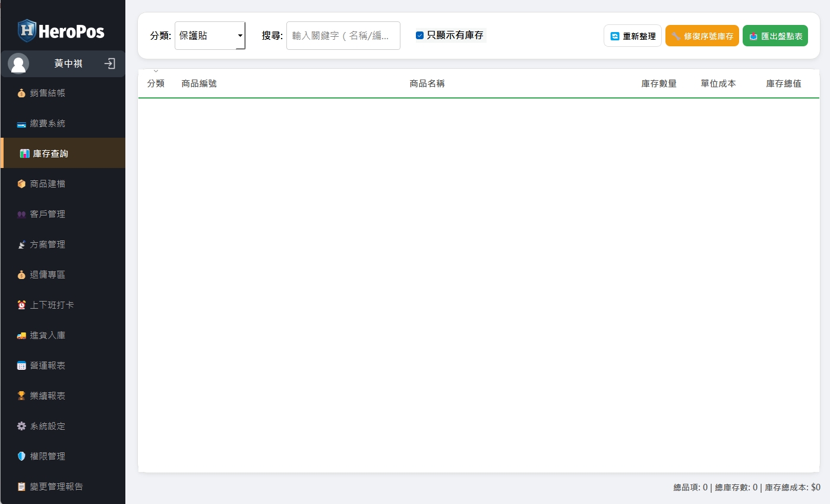830x504 pixels.
Task: Click the logout icon beside 黃中祺
Action: (x=110, y=64)
